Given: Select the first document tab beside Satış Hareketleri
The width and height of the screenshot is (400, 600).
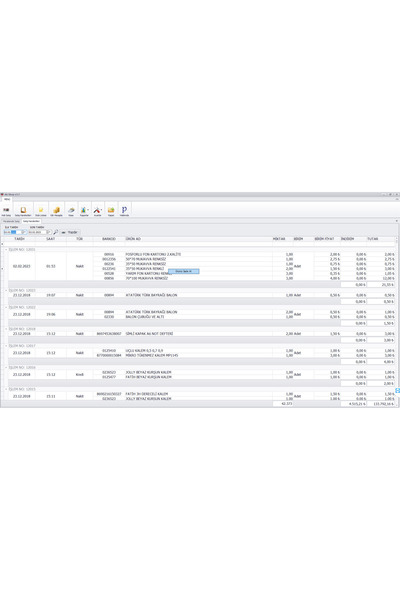Looking at the screenshot, I should 11,222.
